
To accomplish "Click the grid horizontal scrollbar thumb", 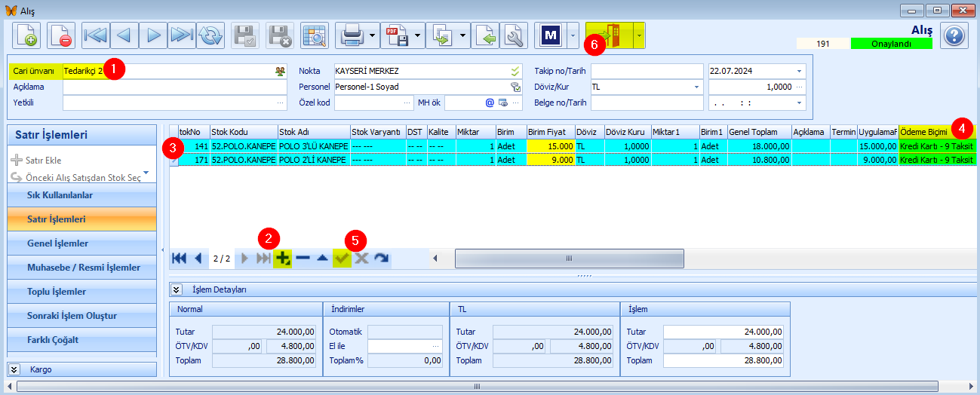I will tap(570, 258).
